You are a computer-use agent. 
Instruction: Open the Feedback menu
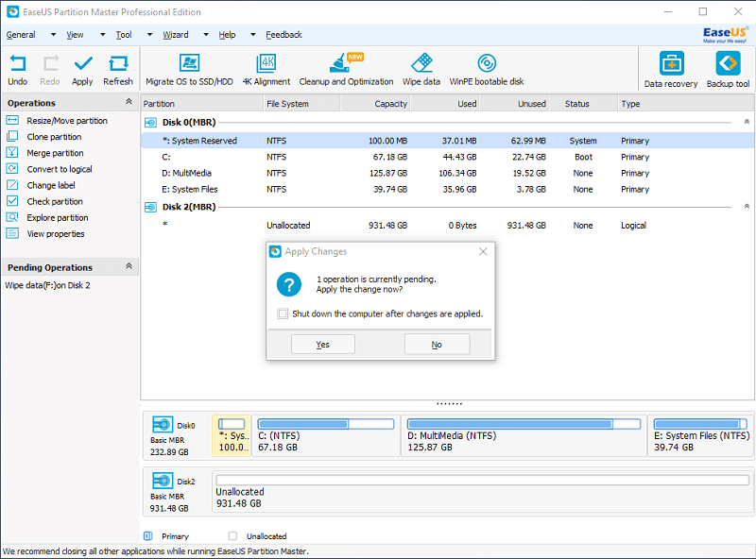coord(284,35)
